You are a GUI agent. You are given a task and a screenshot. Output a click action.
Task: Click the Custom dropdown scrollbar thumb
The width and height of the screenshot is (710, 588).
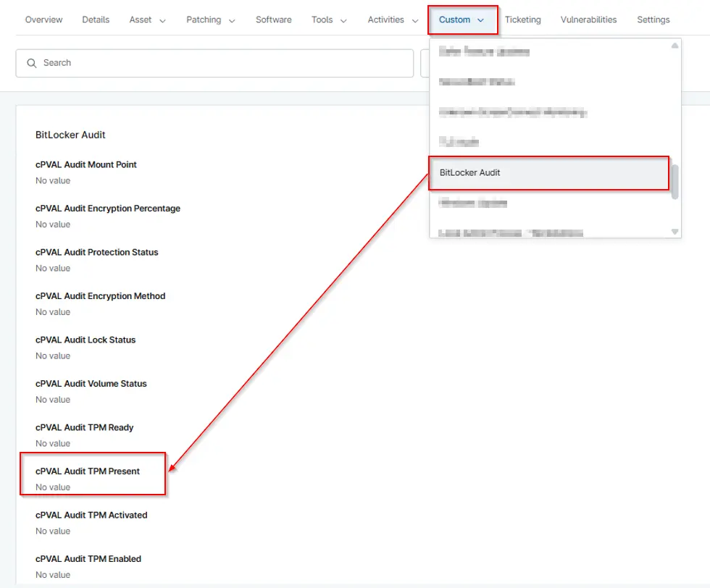pyautogui.click(x=674, y=182)
